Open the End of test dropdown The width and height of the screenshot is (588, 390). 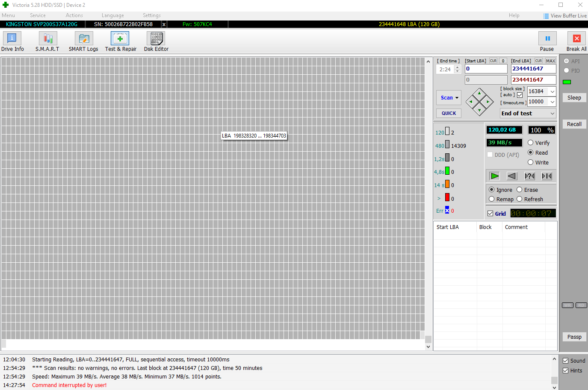coord(552,113)
